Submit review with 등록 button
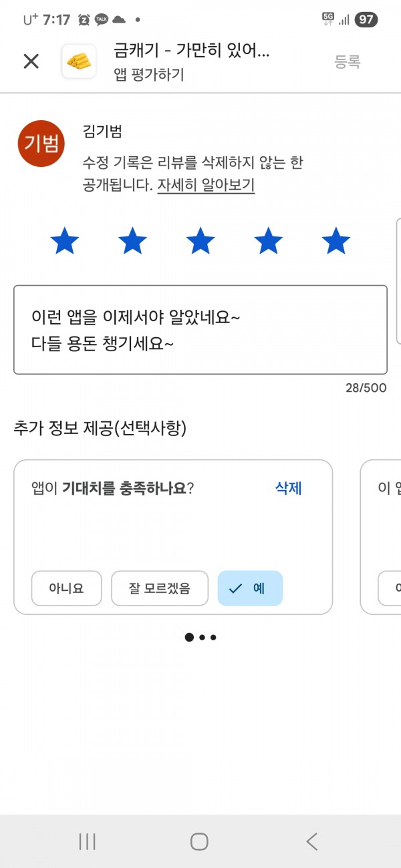 (348, 62)
